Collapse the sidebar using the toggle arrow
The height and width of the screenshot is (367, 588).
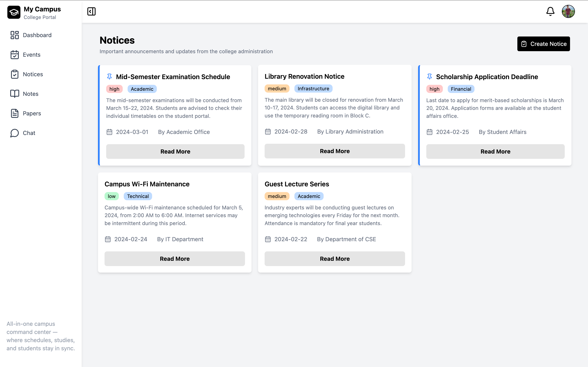click(91, 11)
